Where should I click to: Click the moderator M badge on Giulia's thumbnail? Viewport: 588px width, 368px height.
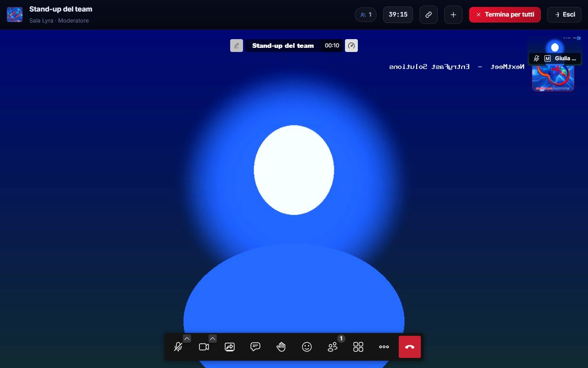[548, 58]
